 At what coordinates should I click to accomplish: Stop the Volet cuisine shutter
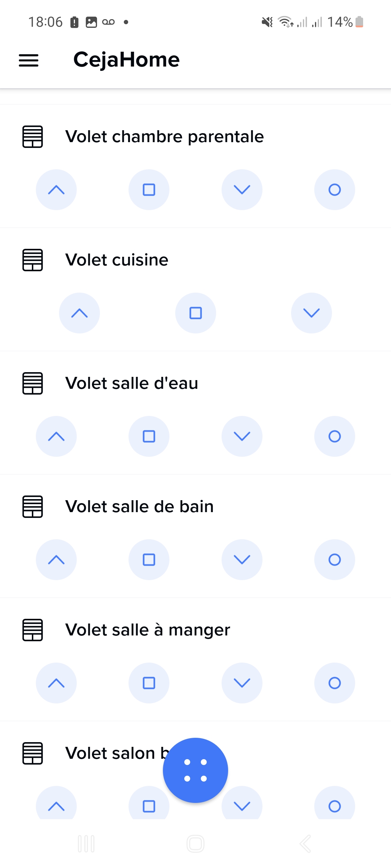pyautogui.click(x=195, y=313)
